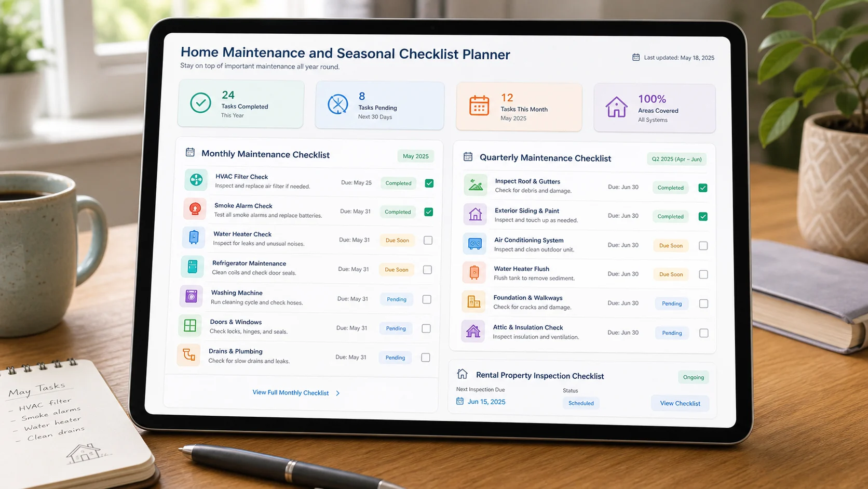Click the Tasks Completed checkmark circle icon
This screenshot has width=868, height=489.
point(200,103)
